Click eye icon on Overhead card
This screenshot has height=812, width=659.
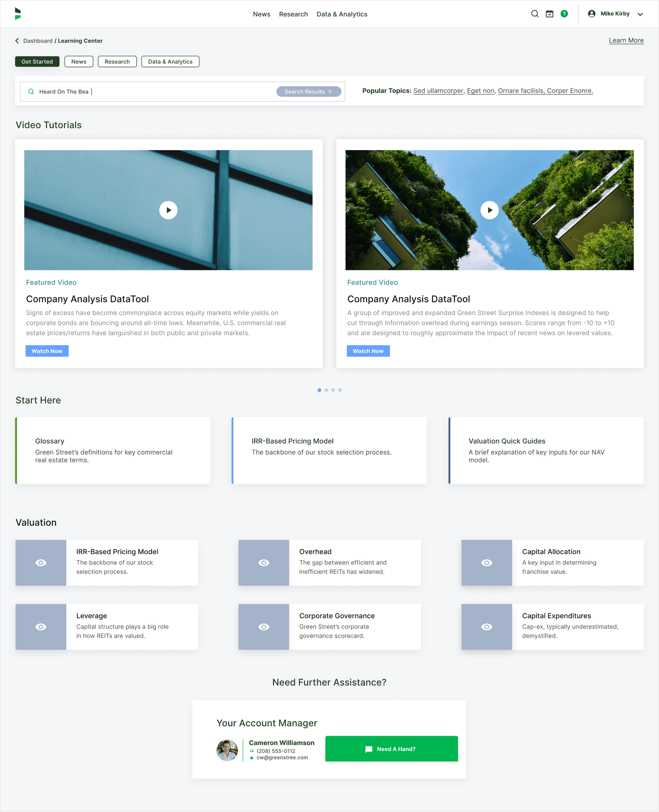(x=264, y=563)
